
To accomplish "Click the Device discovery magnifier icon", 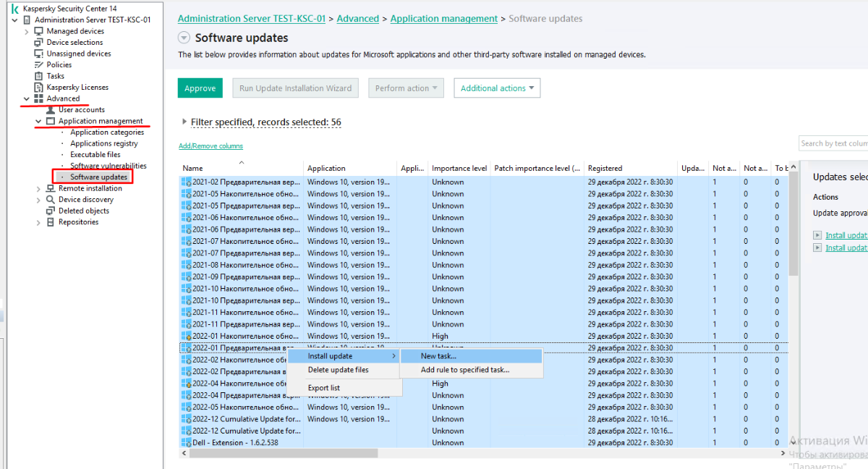I will (x=51, y=199).
